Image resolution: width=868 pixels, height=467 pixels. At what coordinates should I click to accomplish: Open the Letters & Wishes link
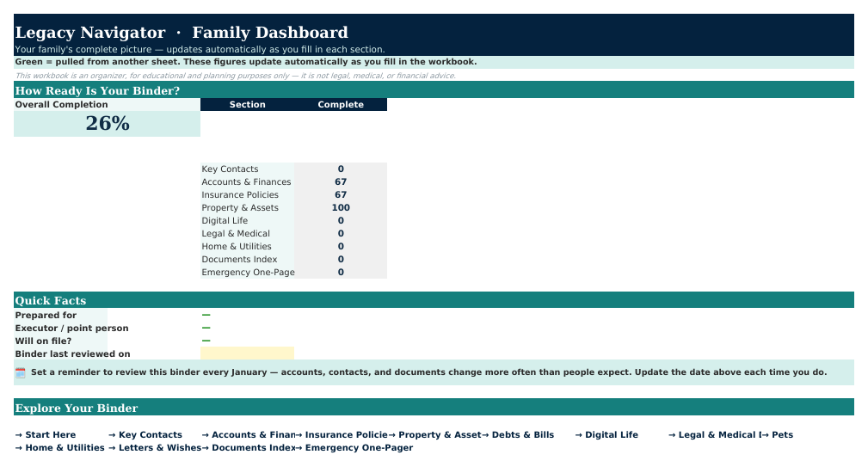pyautogui.click(x=155, y=447)
